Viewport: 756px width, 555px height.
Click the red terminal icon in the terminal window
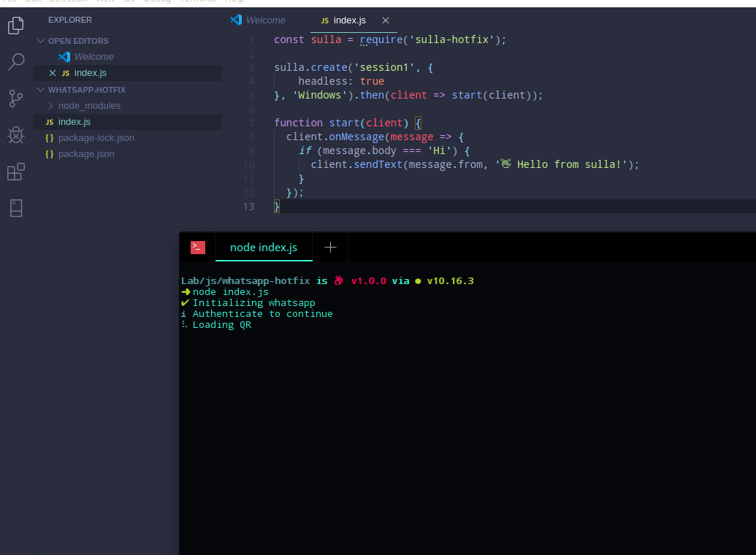[x=198, y=248]
